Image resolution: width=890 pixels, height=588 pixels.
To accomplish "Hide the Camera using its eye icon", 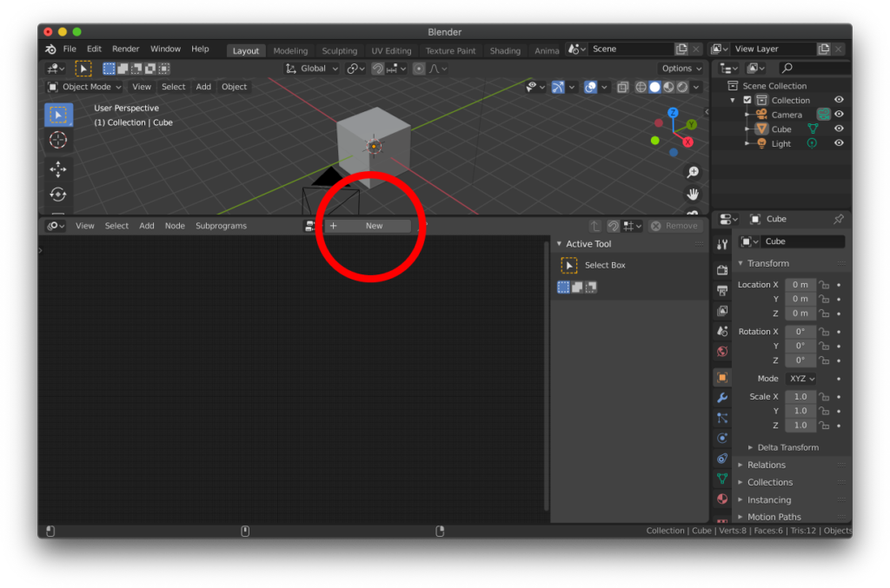I will pos(839,115).
